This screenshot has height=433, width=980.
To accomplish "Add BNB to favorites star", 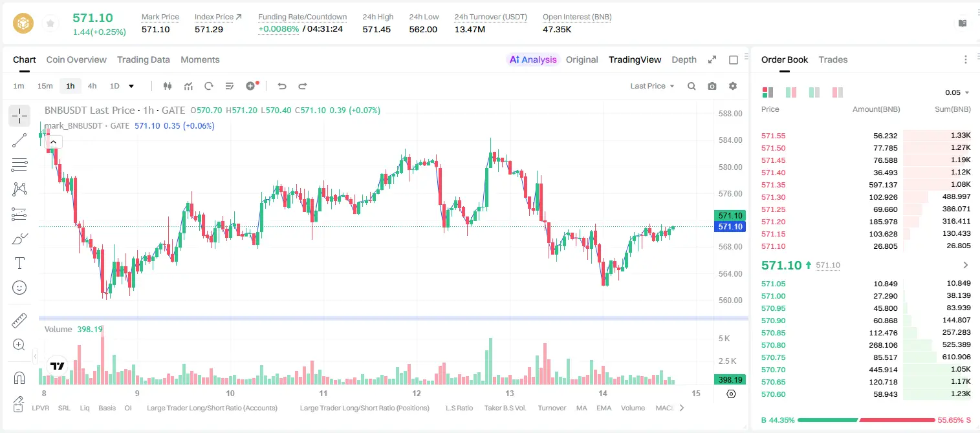I will point(50,23).
